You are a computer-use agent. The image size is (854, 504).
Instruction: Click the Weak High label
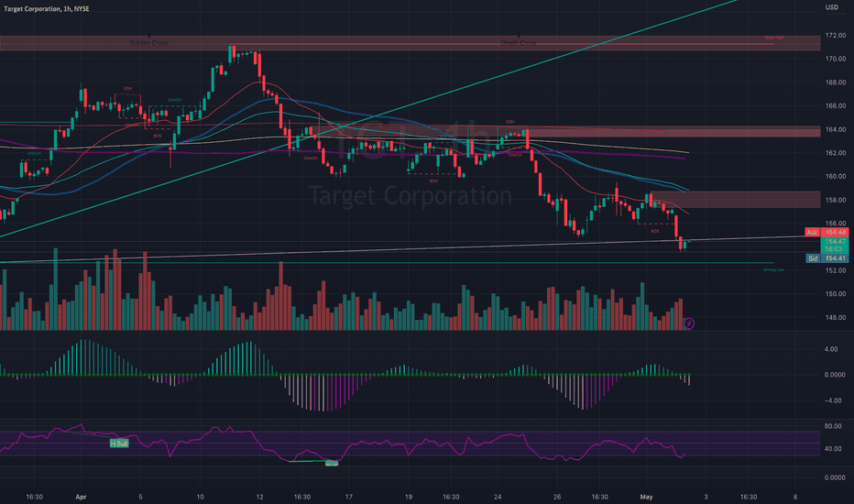[x=774, y=38]
